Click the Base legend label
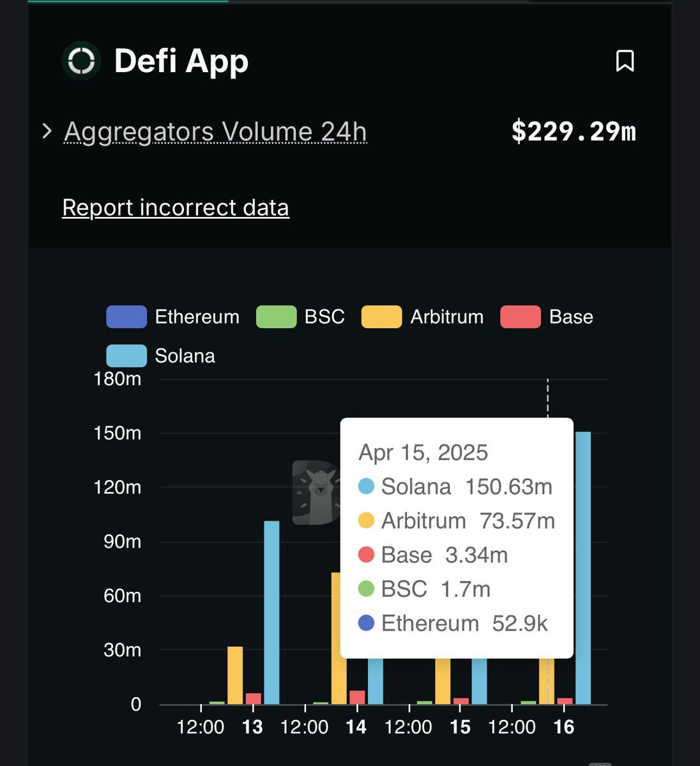 (571, 317)
